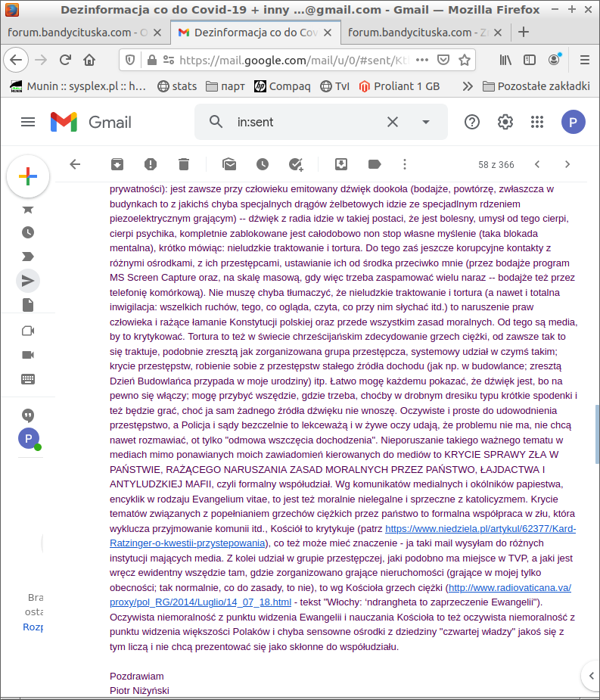Mark message as unread
The width and height of the screenshot is (600, 700).
(x=229, y=164)
